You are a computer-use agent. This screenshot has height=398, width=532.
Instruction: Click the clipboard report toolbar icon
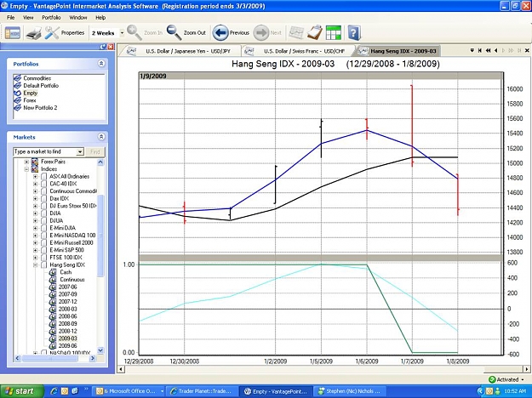[x=314, y=33]
